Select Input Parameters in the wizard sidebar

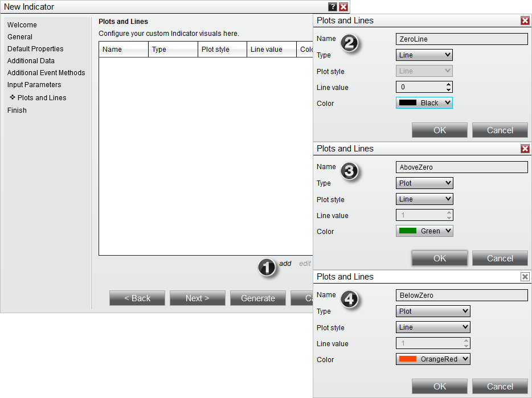33,84
